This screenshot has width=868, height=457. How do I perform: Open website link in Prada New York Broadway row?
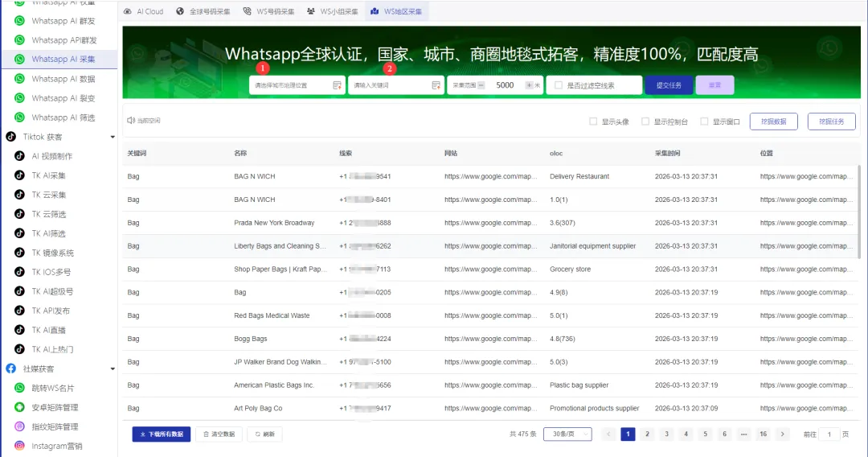point(491,223)
